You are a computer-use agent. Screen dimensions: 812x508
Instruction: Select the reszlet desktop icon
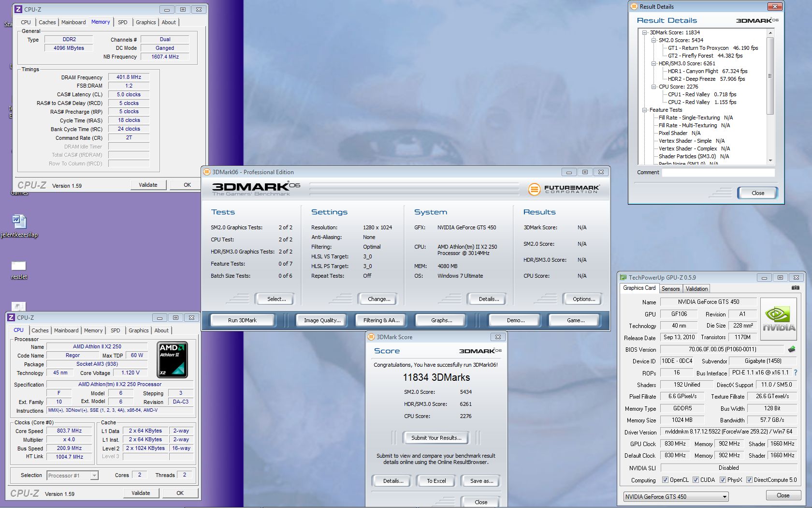[19, 270]
